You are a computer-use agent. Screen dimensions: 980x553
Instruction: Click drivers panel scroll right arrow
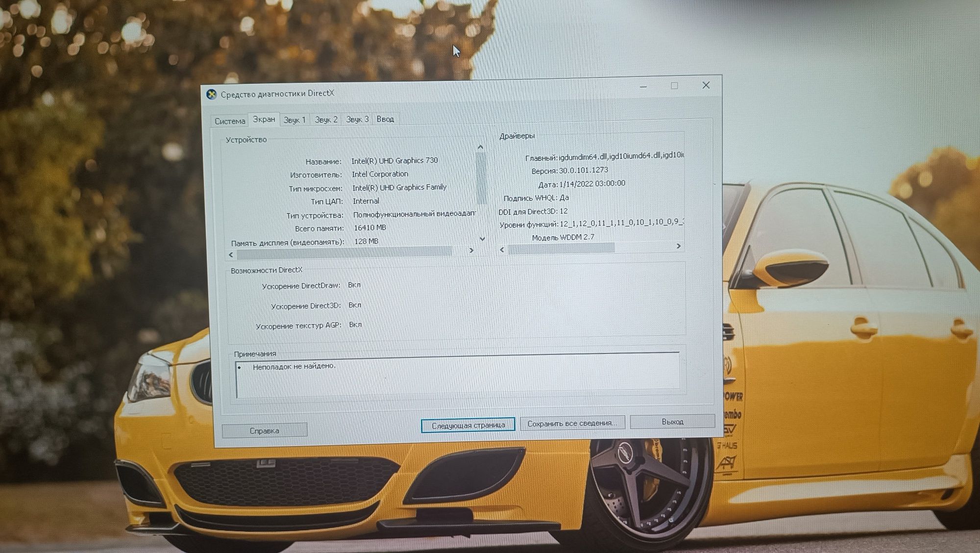click(679, 246)
